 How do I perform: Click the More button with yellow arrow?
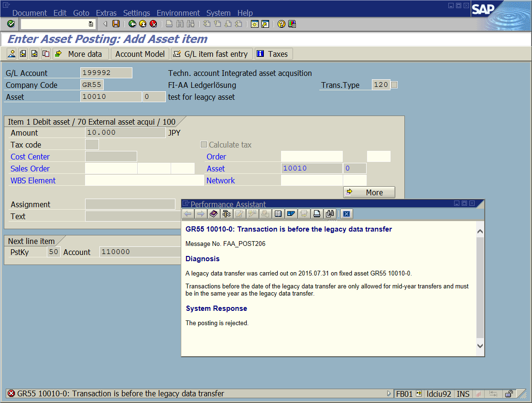click(369, 192)
